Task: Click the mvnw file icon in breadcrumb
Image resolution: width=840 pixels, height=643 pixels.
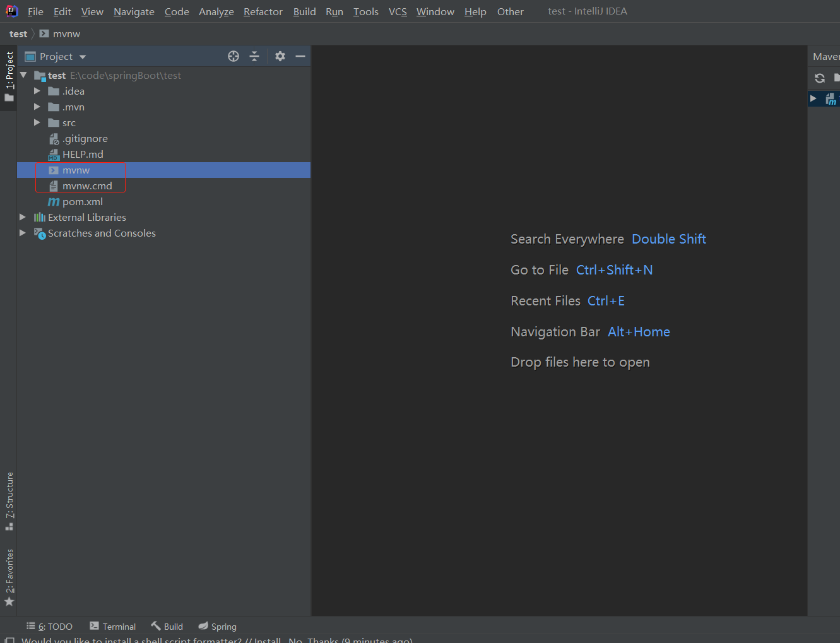Action: [44, 33]
